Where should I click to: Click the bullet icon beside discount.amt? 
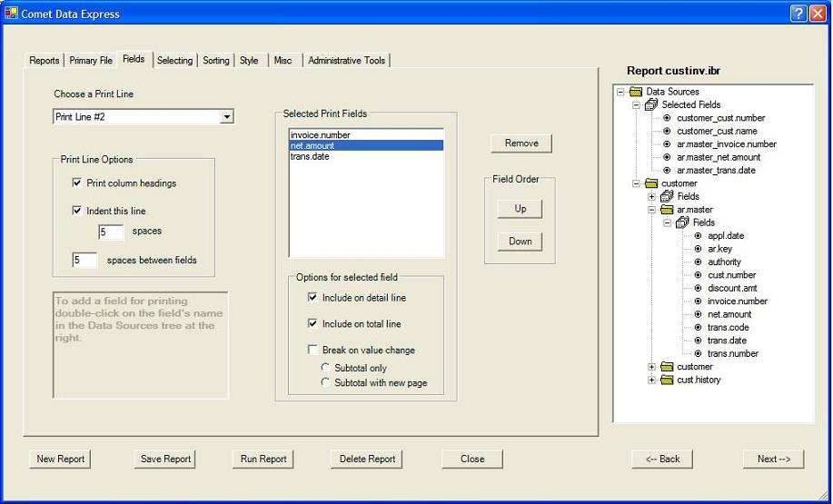[x=698, y=288]
